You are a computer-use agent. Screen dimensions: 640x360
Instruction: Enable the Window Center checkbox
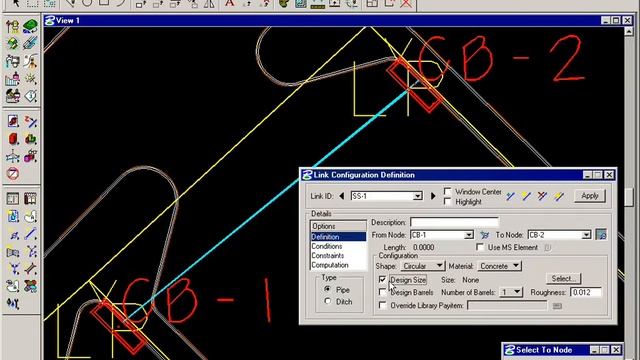(448, 191)
